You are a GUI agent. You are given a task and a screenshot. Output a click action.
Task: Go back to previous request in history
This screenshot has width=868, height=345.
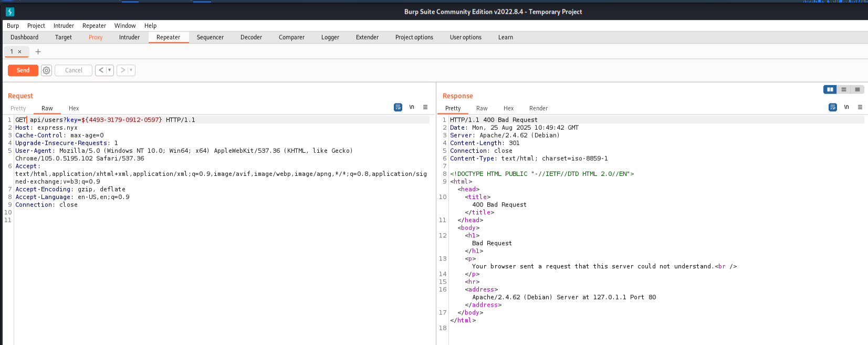click(101, 70)
